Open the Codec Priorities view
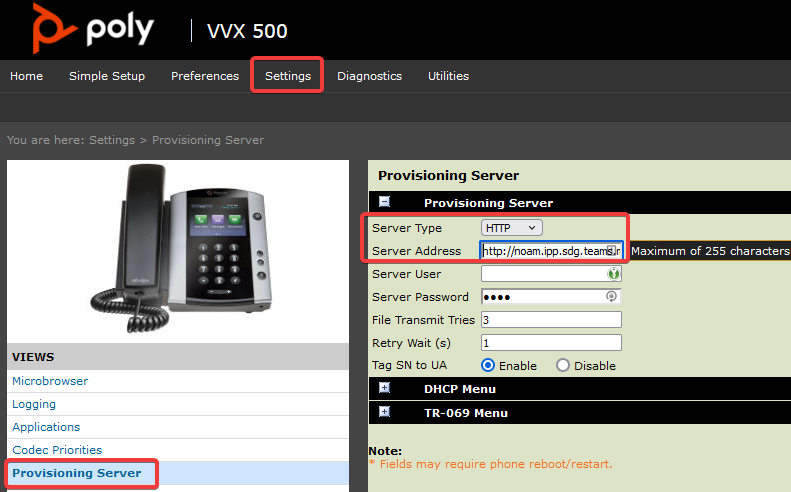The height and width of the screenshot is (492, 791). pos(57,450)
